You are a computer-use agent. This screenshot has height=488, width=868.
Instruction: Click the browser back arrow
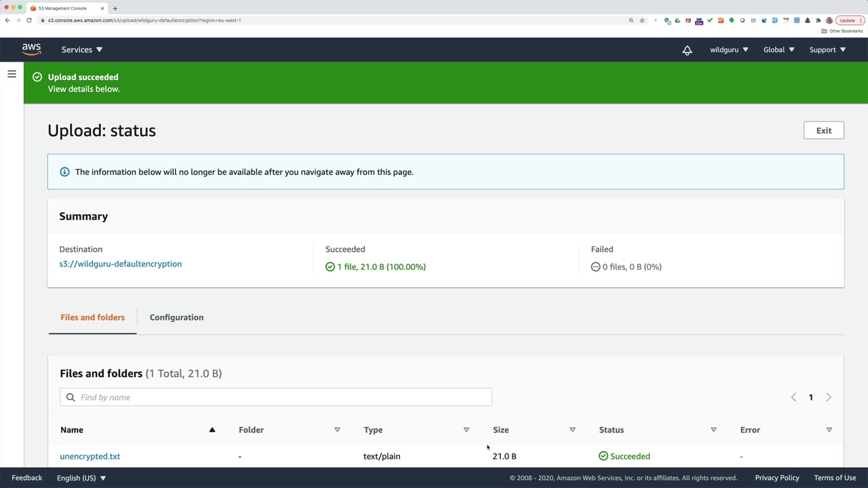(7, 20)
